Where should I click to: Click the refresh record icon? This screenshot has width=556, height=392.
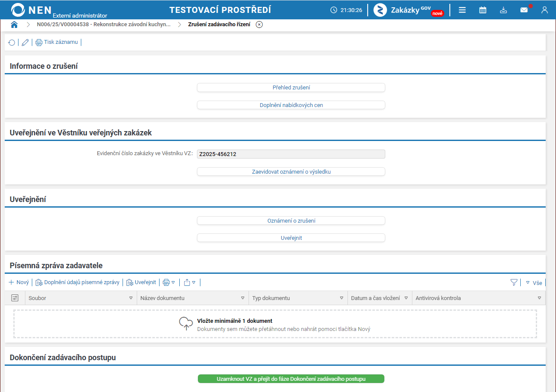[12, 43]
